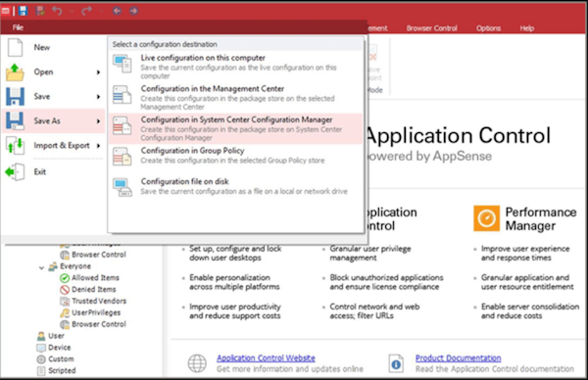
Task: Click the globe icon beside Application Control Website
Action: point(197,363)
